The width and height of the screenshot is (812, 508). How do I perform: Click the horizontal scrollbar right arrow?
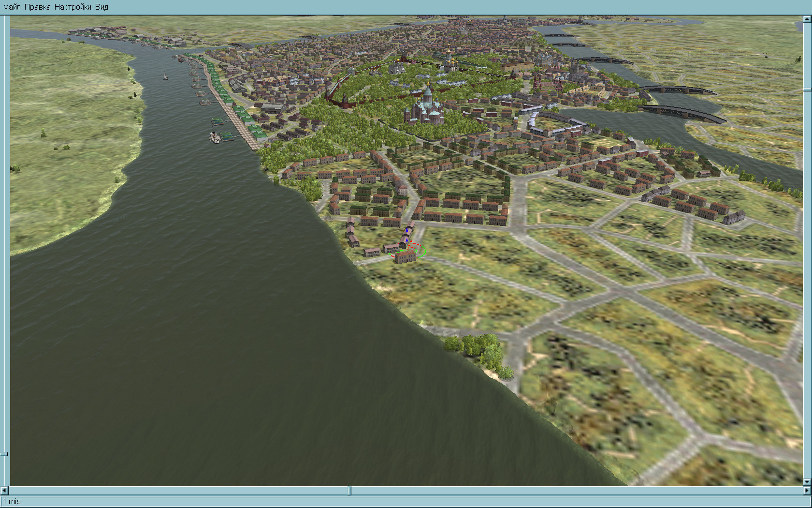807,491
